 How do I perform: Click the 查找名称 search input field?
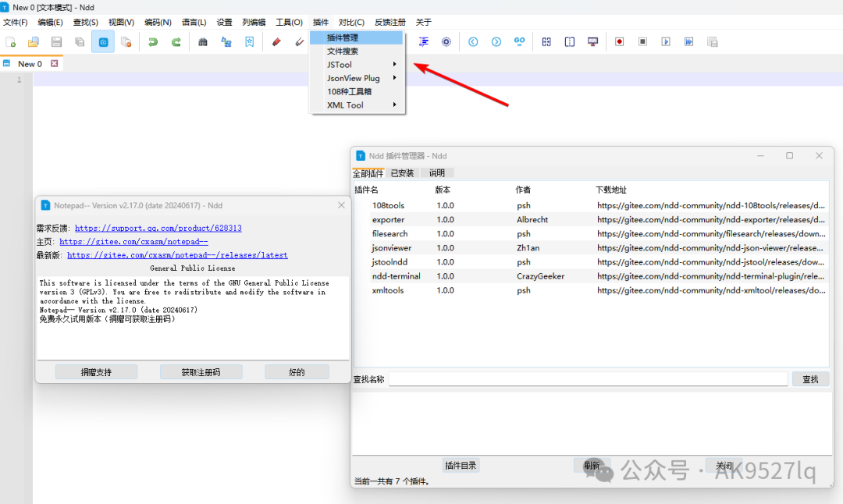[589, 379]
